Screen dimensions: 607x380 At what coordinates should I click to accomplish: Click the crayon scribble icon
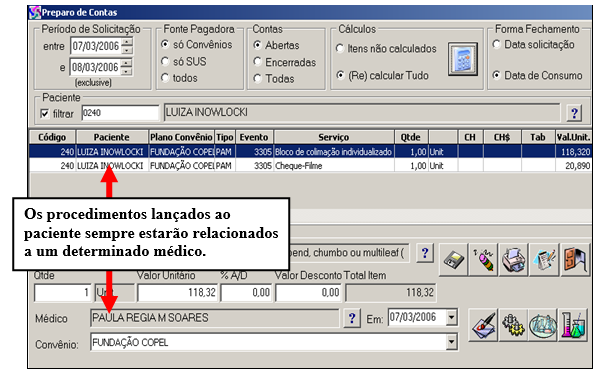tap(484, 260)
